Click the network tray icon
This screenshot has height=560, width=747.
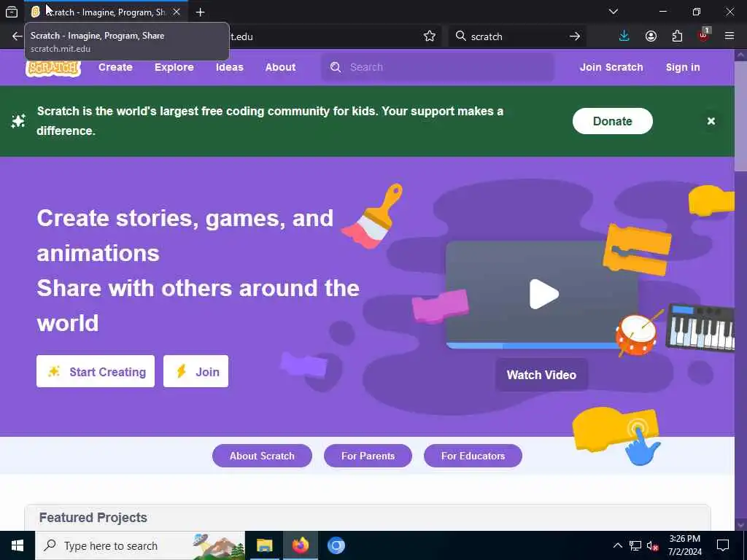pyautogui.click(x=635, y=545)
